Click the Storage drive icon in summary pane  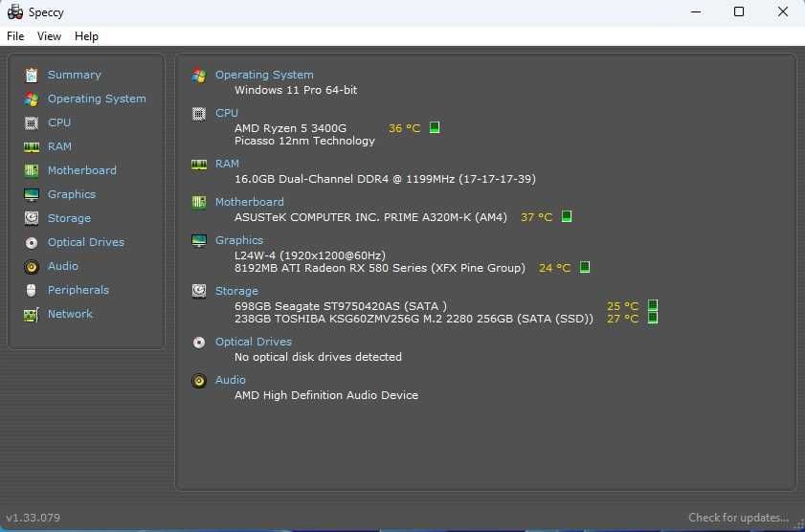click(x=199, y=292)
